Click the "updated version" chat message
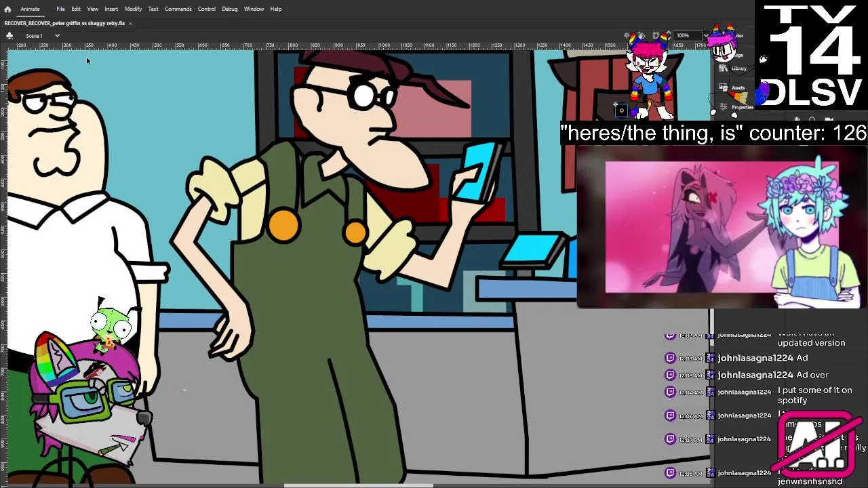 click(811, 343)
